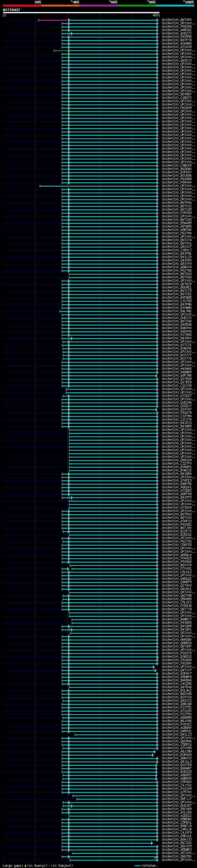197x868 pixels.
Task: Select hit UniRef100_P91879
Action: pyautogui.click(x=176, y=413)
